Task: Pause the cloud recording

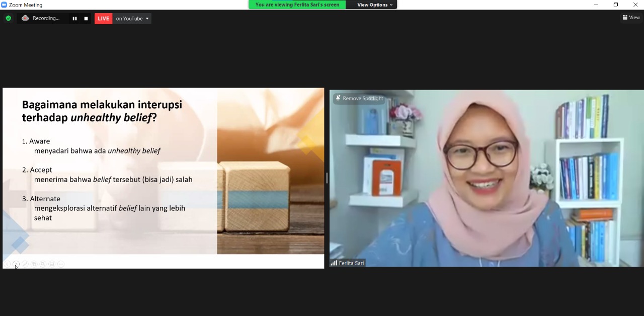Action: tap(74, 18)
